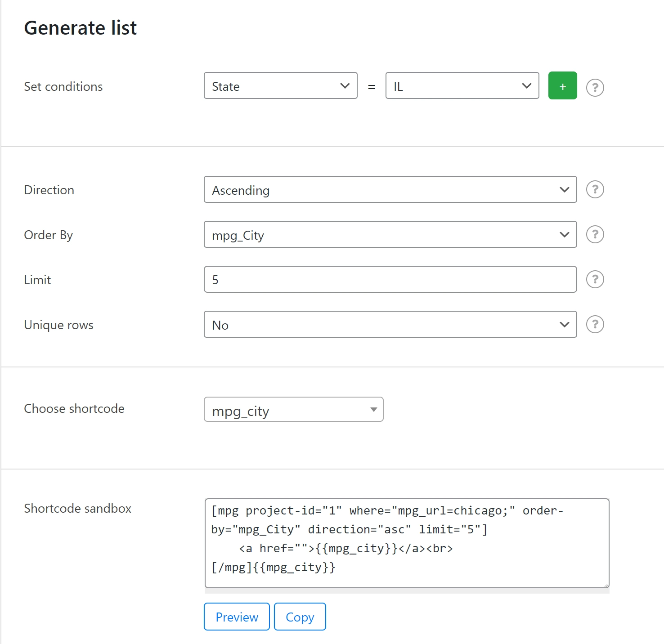Click the Shortcode sandbox label
Image resolution: width=664 pixels, height=644 pixels.
pos(77,508)
